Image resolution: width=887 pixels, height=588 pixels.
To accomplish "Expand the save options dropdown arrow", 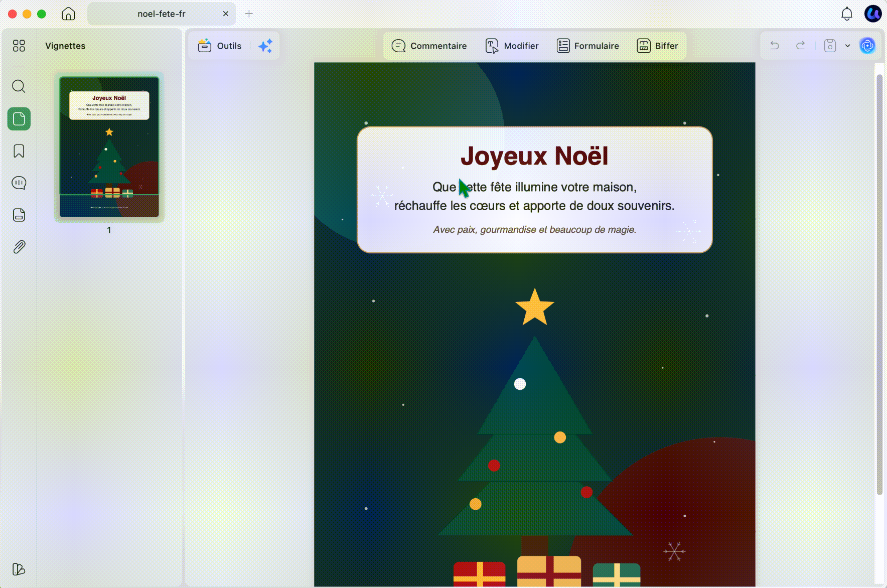I will click(x=847, y=46).
